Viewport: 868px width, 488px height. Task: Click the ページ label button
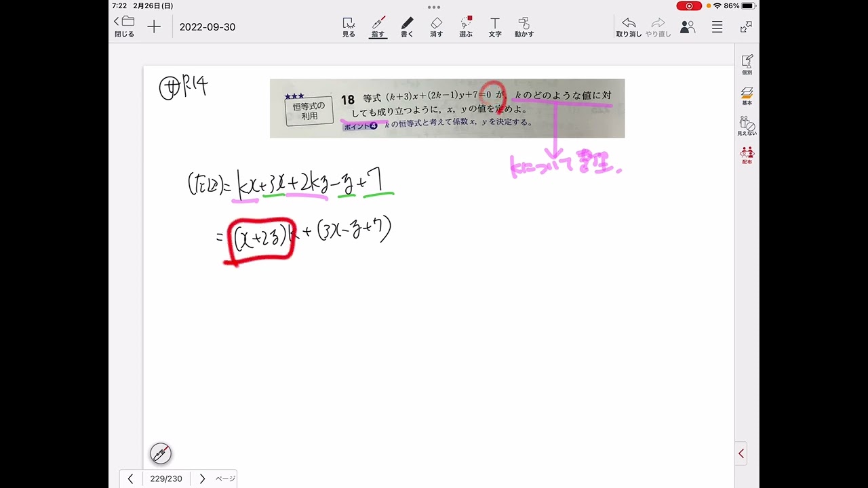[x=226, y=479]
